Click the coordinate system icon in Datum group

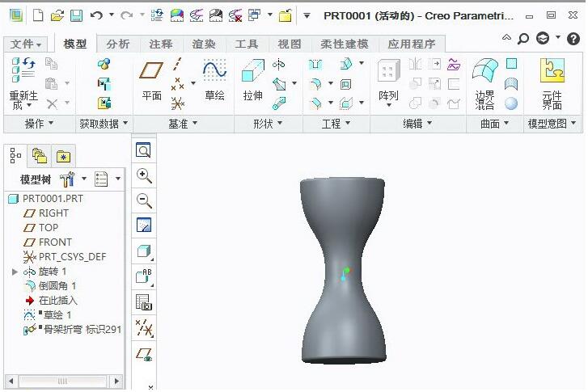(x=177, y=103)
